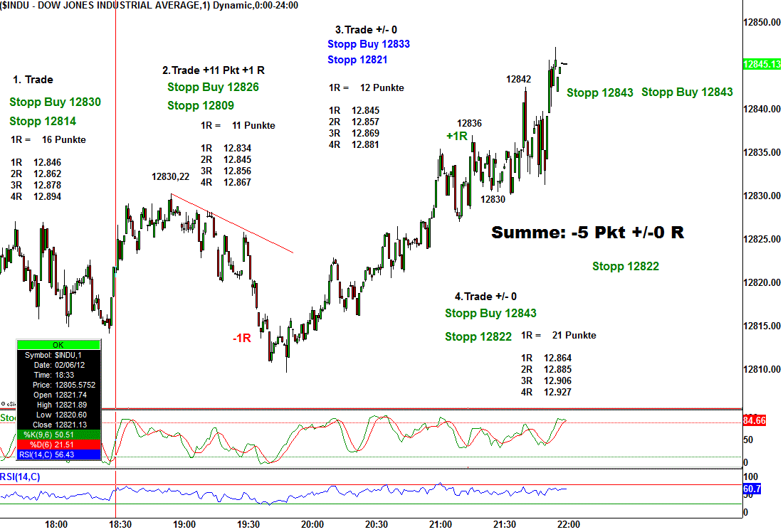Click the stochastic value label 84.66

(754, 421)
